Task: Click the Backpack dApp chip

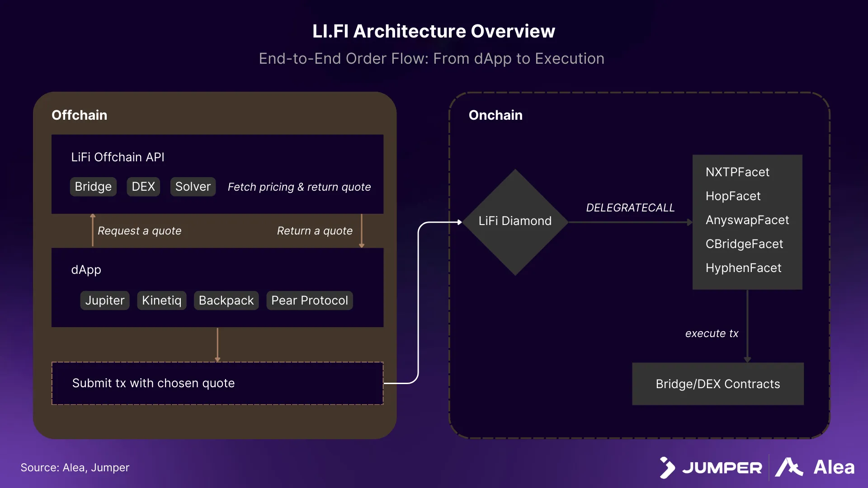Action: click(226, 300)
